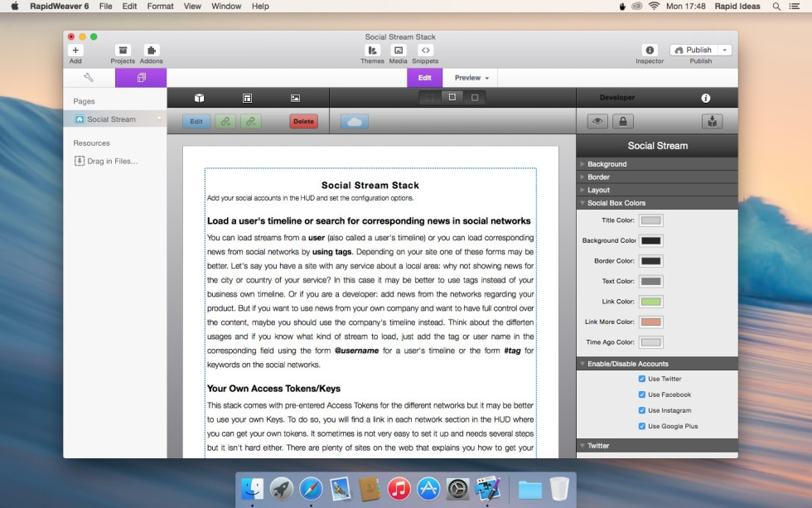Open System Preferences gear in dock

(457, 488)
